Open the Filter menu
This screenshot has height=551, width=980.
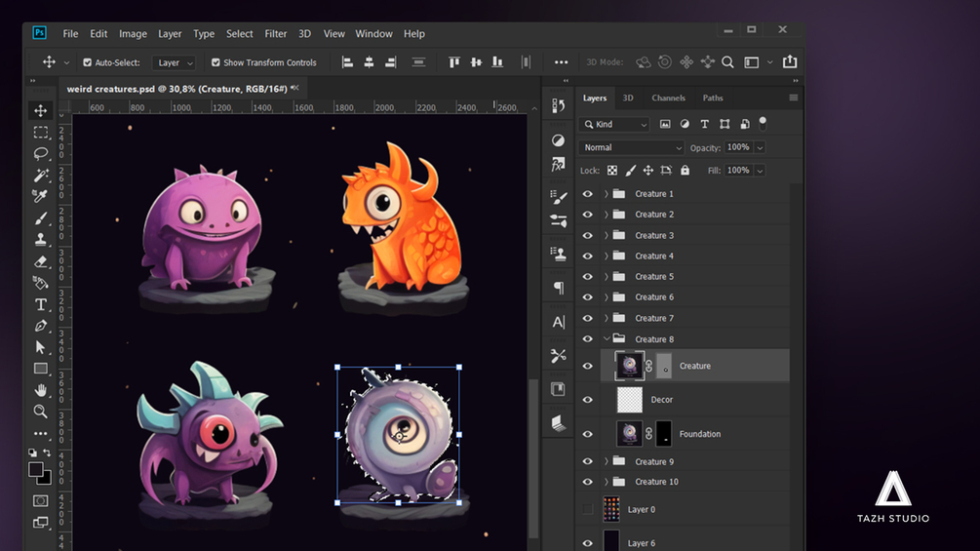coord(276,33)
